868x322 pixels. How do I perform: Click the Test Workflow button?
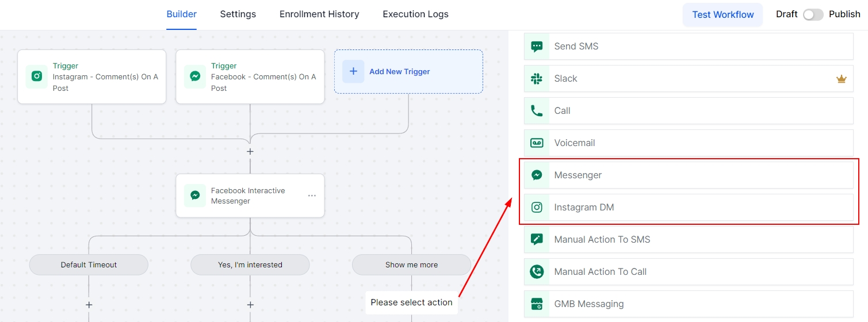click(722, 15)
